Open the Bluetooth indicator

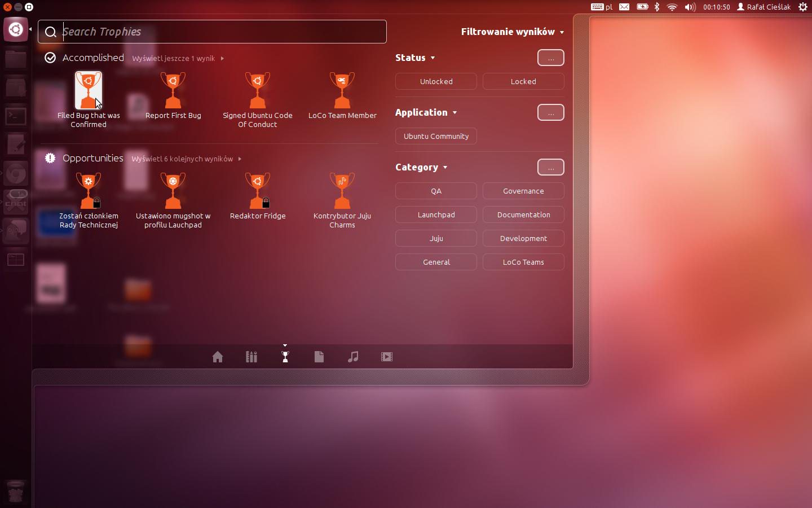657,7
